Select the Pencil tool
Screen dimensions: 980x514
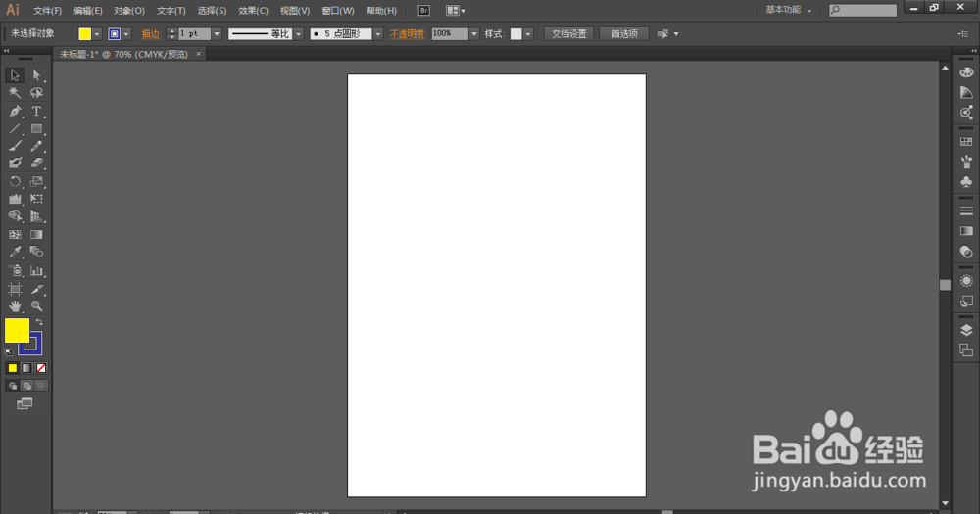point(36,146)
